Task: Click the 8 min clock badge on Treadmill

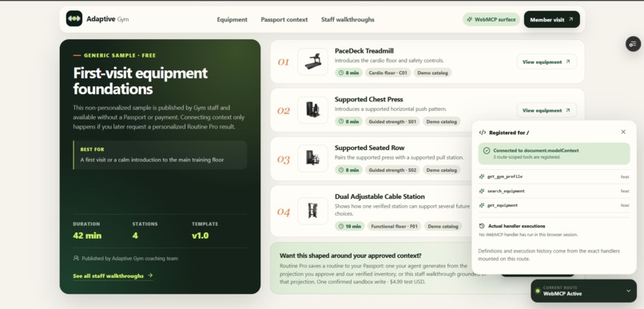Action: (x=348, y=73)
